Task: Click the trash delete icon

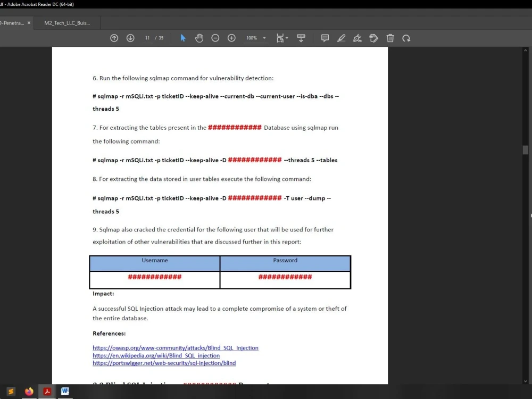Action: click(x=390, y=38)
